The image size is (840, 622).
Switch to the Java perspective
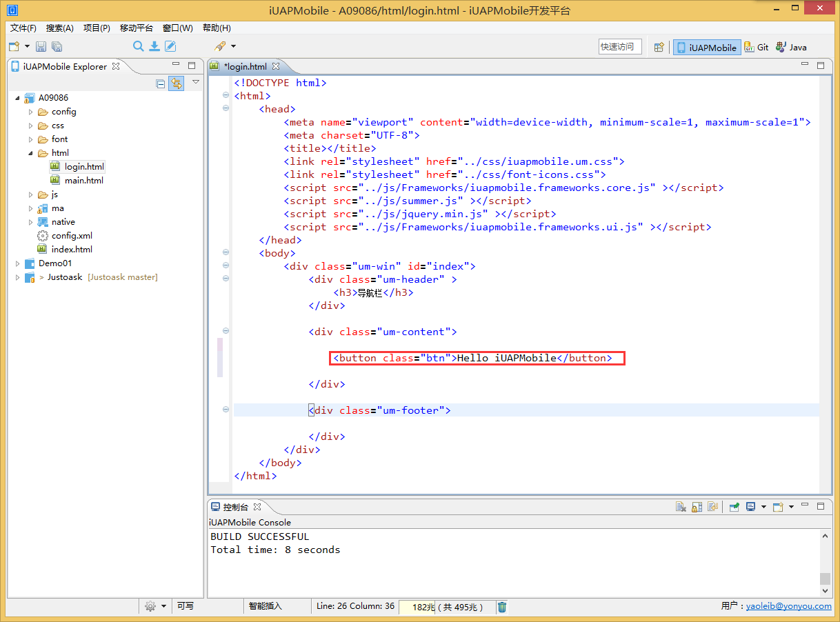tap(791, 48)
